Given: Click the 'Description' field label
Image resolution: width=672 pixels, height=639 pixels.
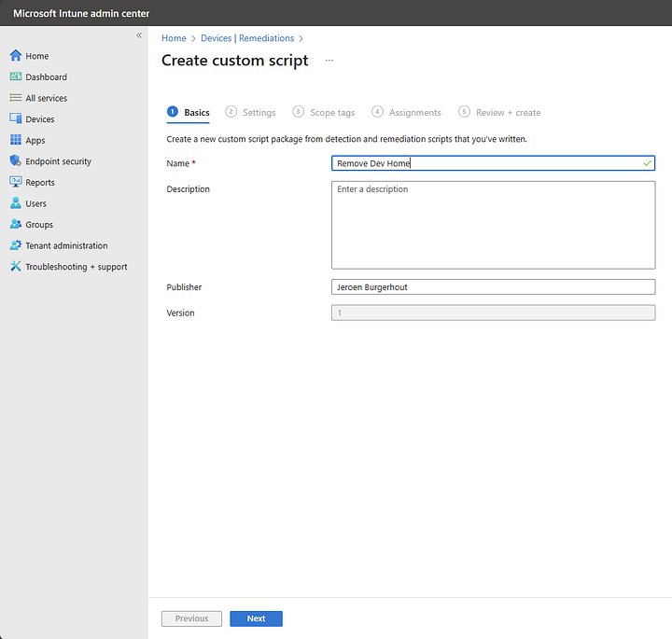Looking at the screenshot, I should coord(189,188).
